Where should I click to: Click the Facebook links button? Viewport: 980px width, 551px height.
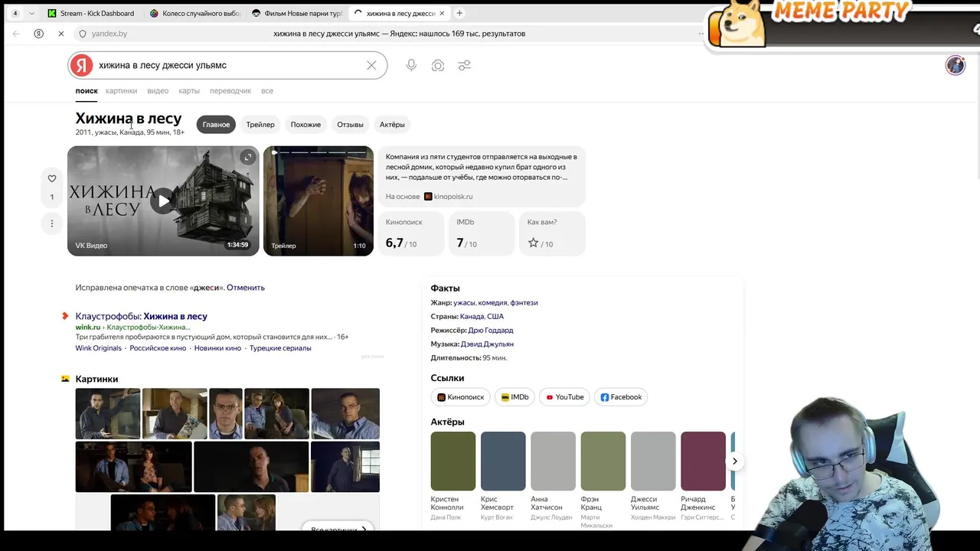coord(621,397)
